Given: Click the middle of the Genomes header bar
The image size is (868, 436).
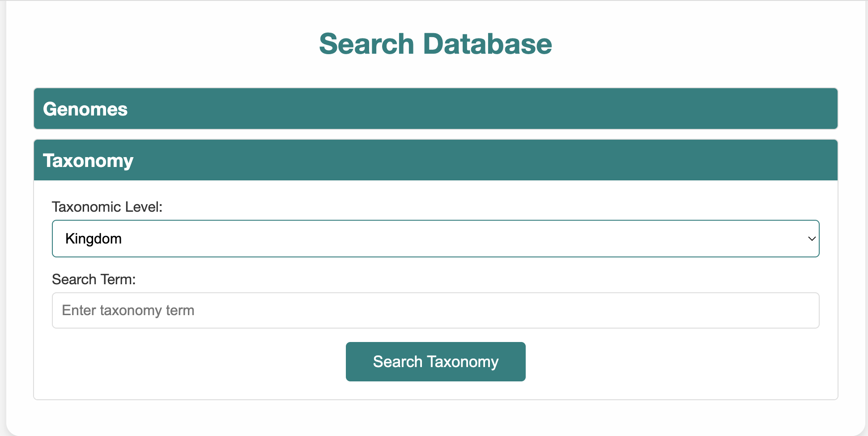Looking at the screenshot, I should click(435, 109).
